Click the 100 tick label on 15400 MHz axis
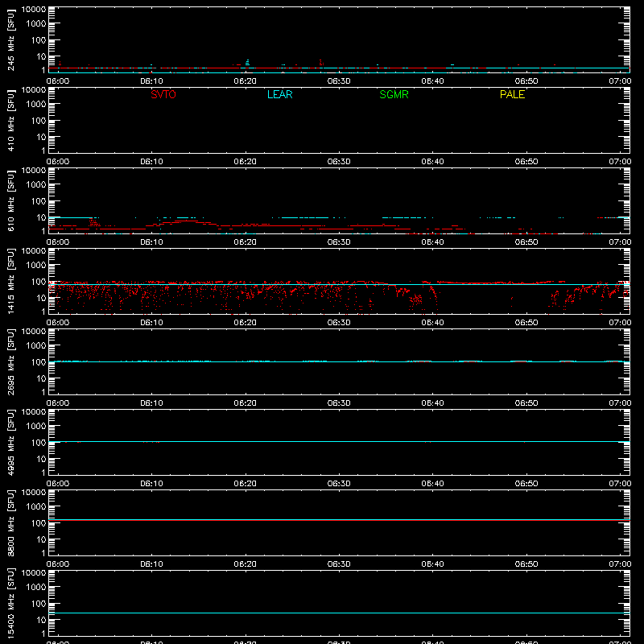The width and height of the screenshot is (644, 644). pyautogui.click(x=39, y=604)
